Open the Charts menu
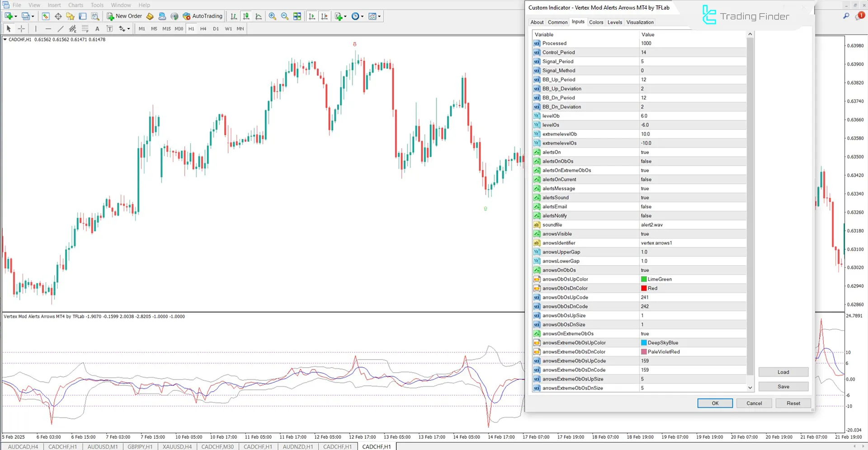Viewport: 868px width, 450px height. pos(75,5)
